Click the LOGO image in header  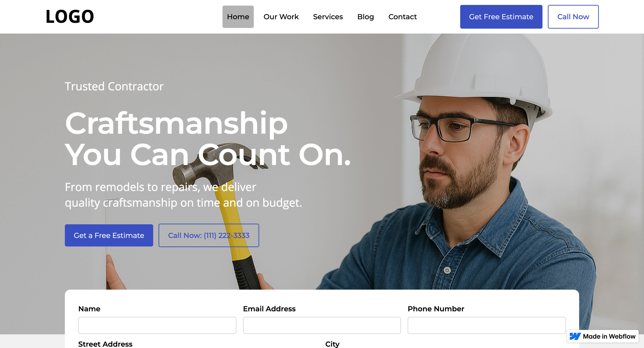pos(70,17)
